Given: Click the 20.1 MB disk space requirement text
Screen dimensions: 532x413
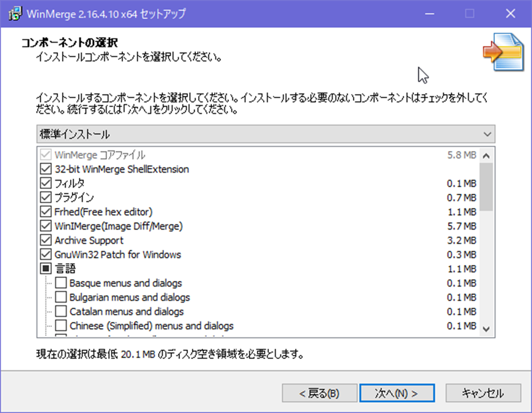Looking at the screenshot, I should [138, 354].
